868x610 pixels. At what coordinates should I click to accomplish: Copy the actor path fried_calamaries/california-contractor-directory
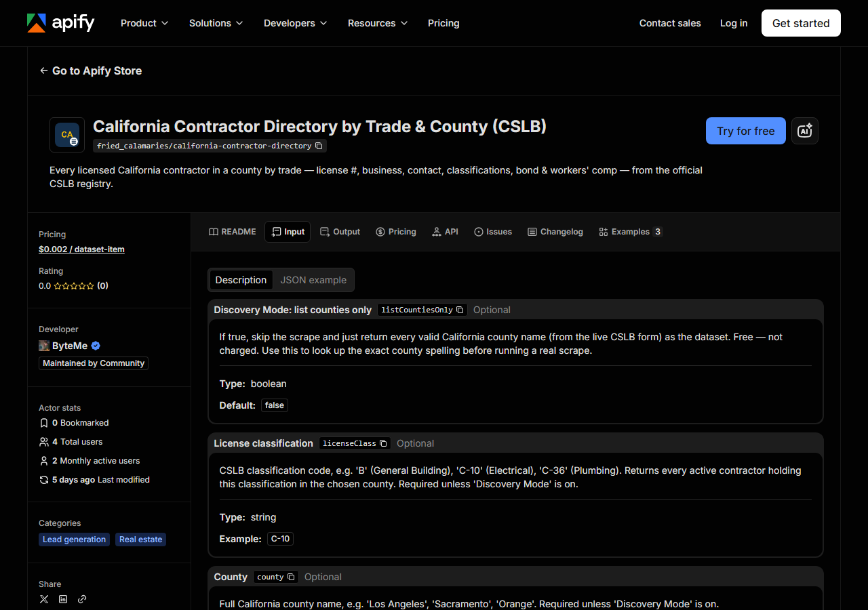[x=319, y=146]
